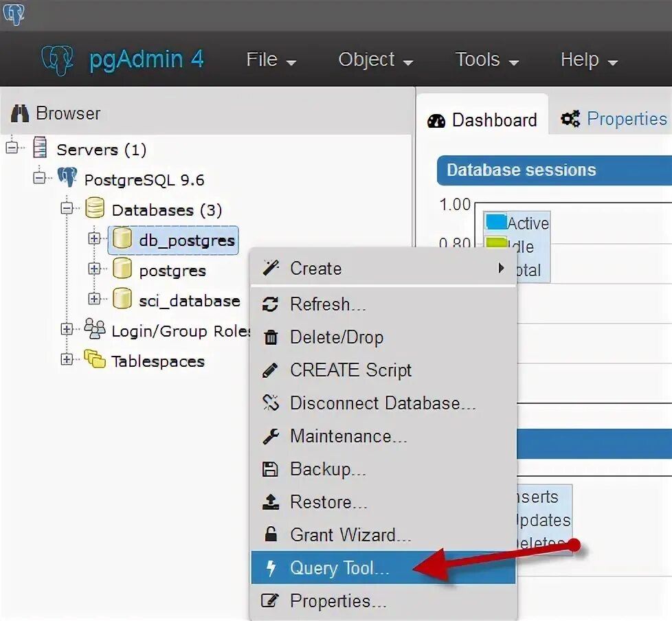Expand the db_postgres database node
This screenshot has width=672, height=621.
94,238
